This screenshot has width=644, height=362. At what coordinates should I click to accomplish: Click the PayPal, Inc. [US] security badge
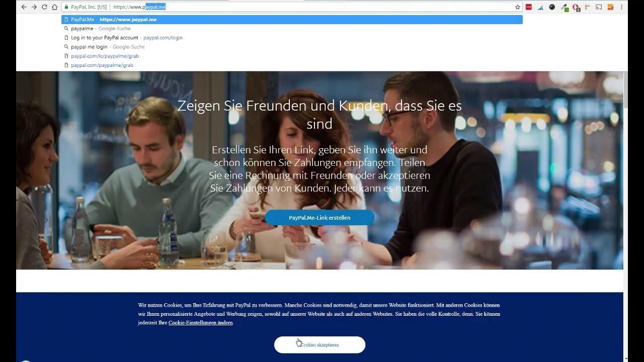click(x=85, y=7)
